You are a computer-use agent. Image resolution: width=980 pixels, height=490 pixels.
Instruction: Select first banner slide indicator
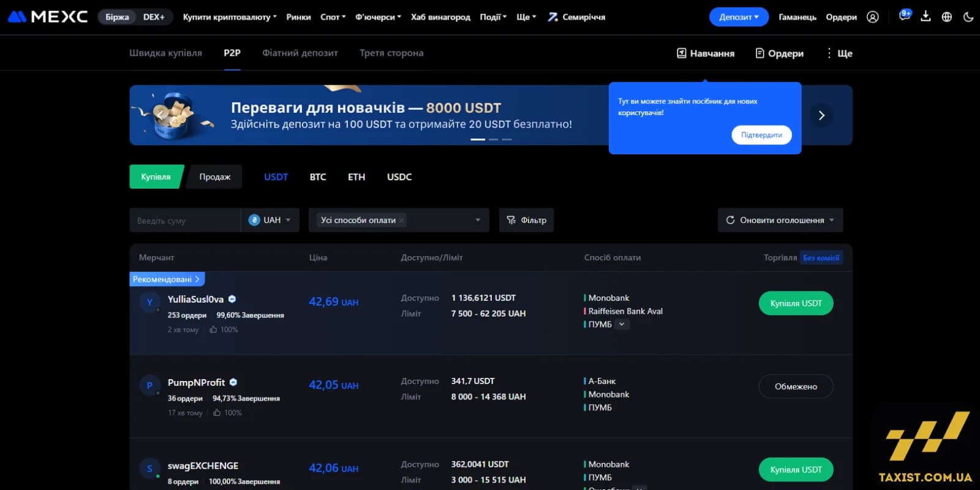pyautogui.click(x=478, y=140)
